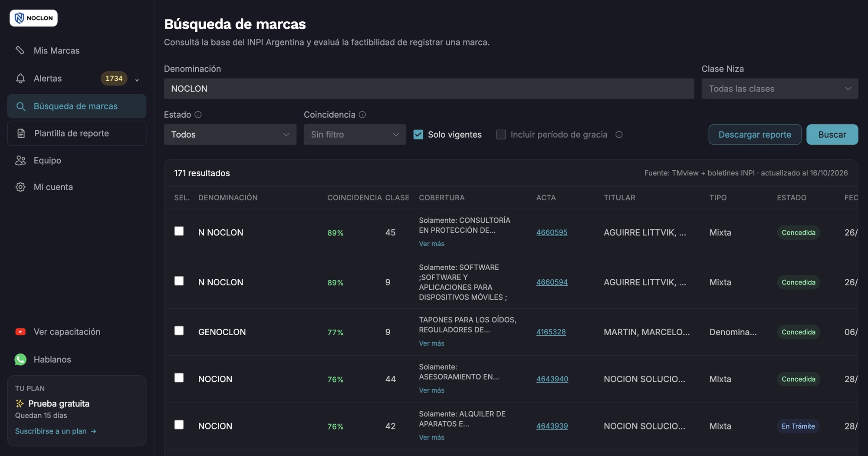The image size is (868, 456).
Task: Expand the Alertas submenu chevron
Action: coord(137,80)
